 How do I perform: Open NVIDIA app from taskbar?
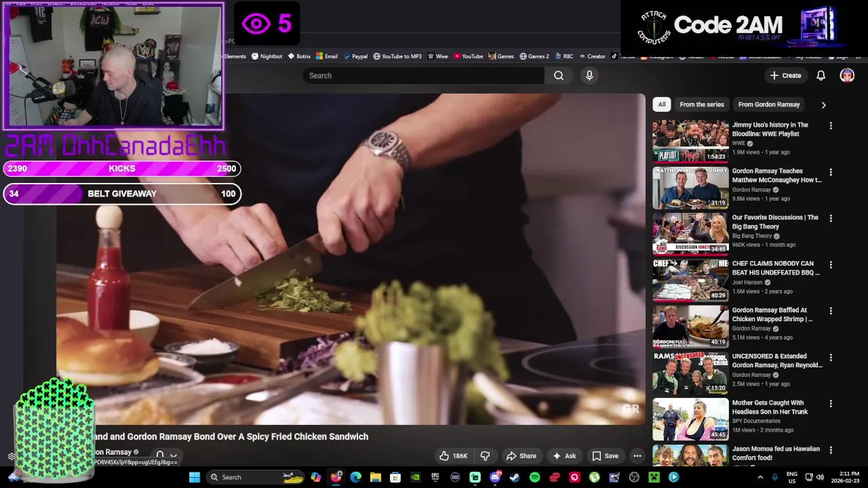click(415, 477)
